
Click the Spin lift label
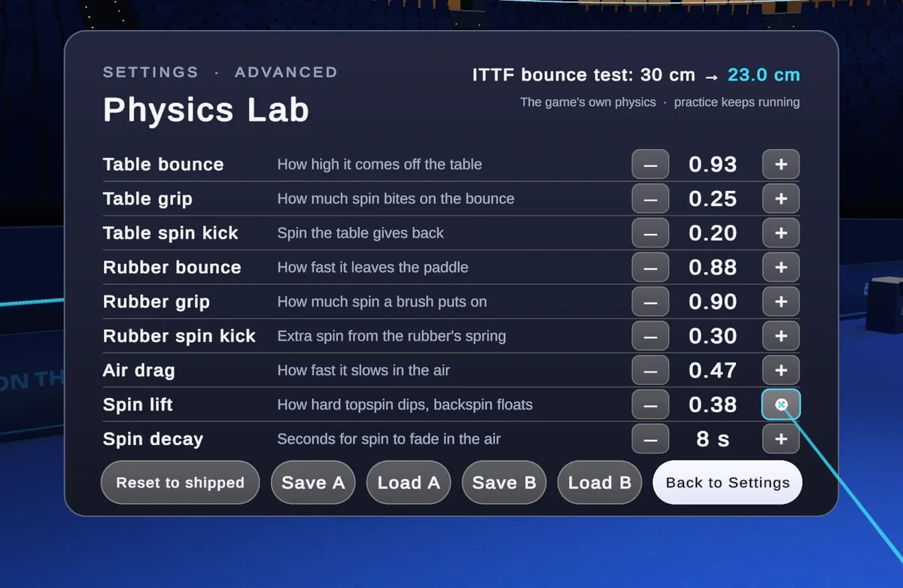138,405
